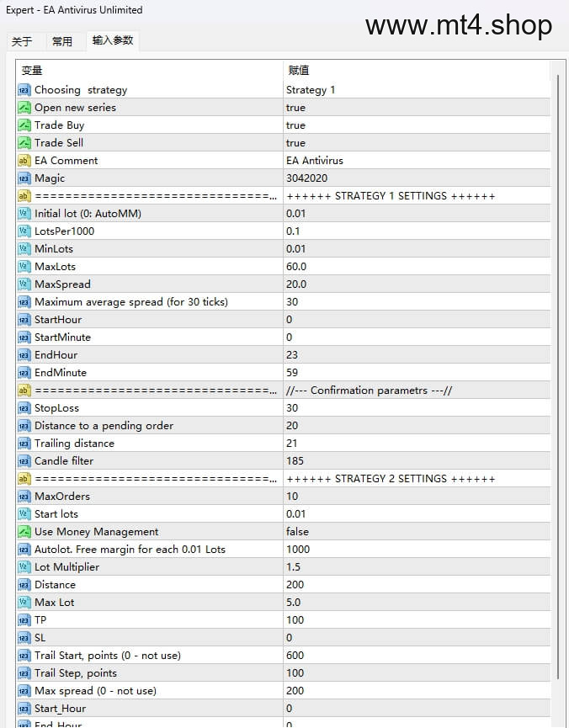Select the Trail Start value 600
The image size is (569, 728).
tap(295, 656)
